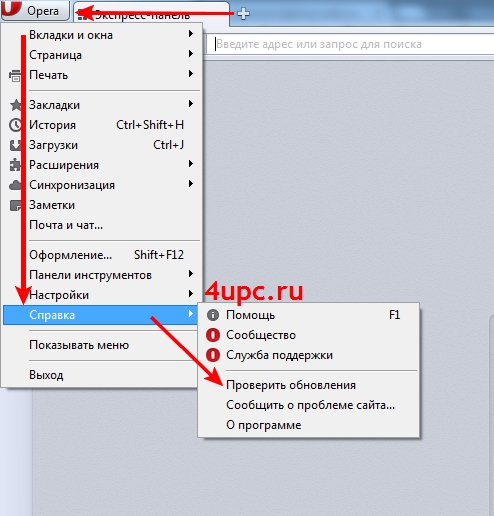Image resolution: width=494 pixels, height=516 pixels.
Task: Click the Opera main menu button
Action: tap(35, 10)
